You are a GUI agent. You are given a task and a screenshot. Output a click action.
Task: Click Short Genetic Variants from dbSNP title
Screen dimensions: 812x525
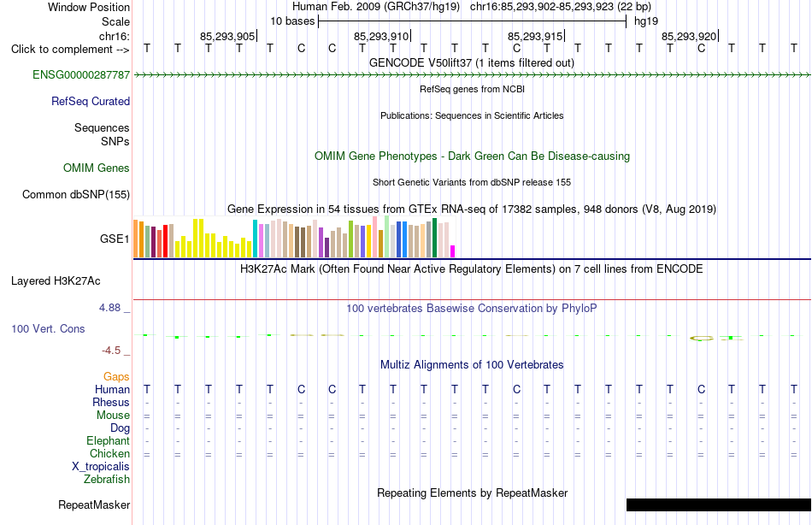pos(472,182)
